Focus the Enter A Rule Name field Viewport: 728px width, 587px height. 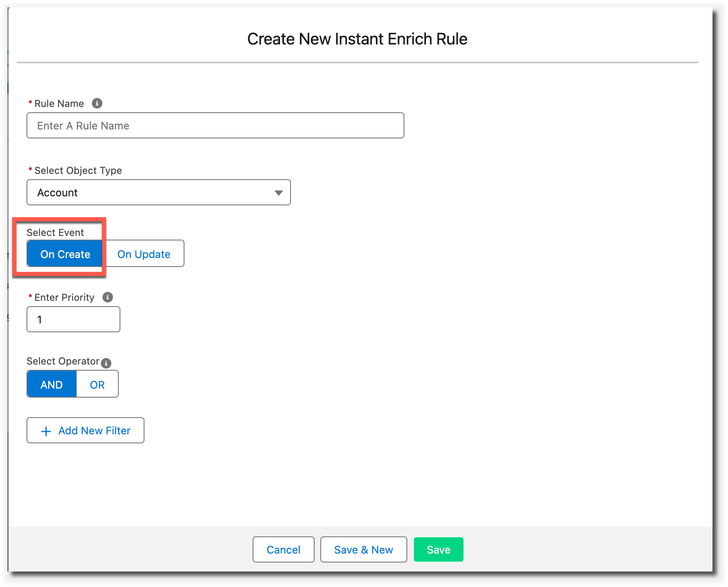(215, 126)
